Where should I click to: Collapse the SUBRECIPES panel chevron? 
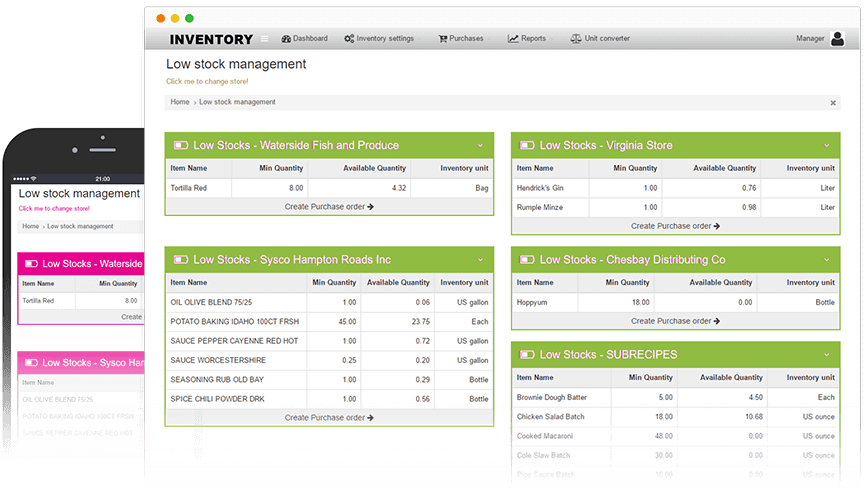[x=826, y=355]
